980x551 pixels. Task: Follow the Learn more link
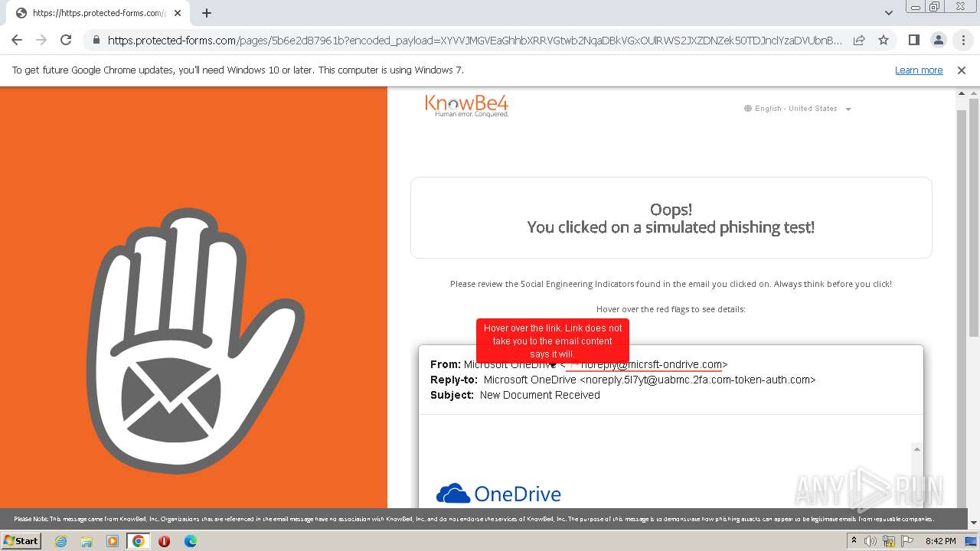pyautogui.click(x=919, y=70)
